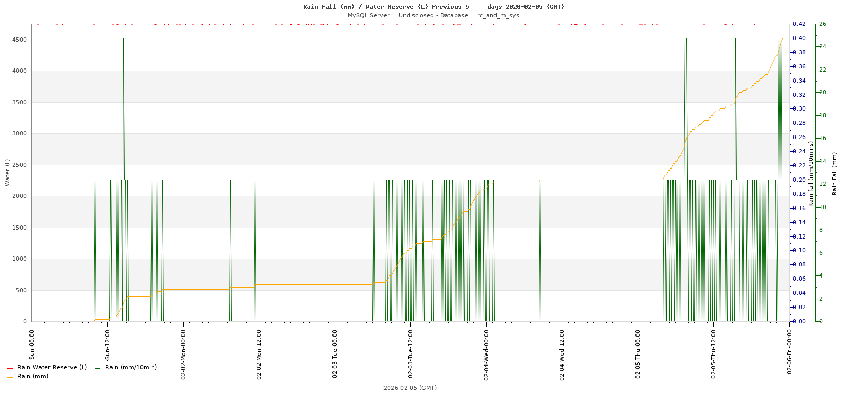Click the MySQL Server database subtitle text
Image resolution: width=868 pixels, height=395 pixels.
[x=433, y=15]
